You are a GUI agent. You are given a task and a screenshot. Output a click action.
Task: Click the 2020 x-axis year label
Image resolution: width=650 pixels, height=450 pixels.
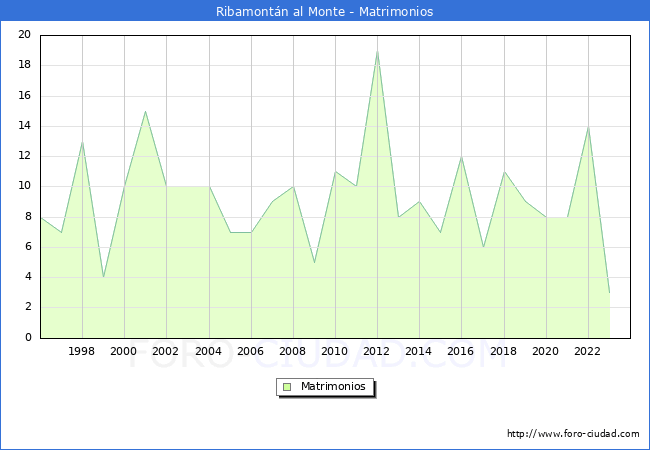(546, 351)
